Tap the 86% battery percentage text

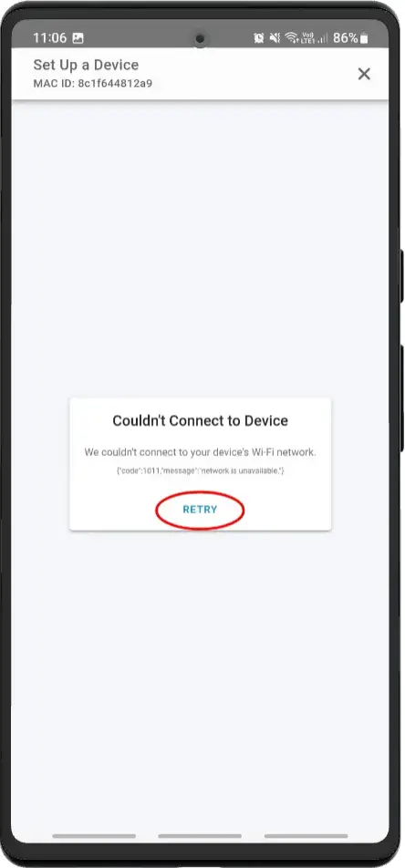click(346, 38)
